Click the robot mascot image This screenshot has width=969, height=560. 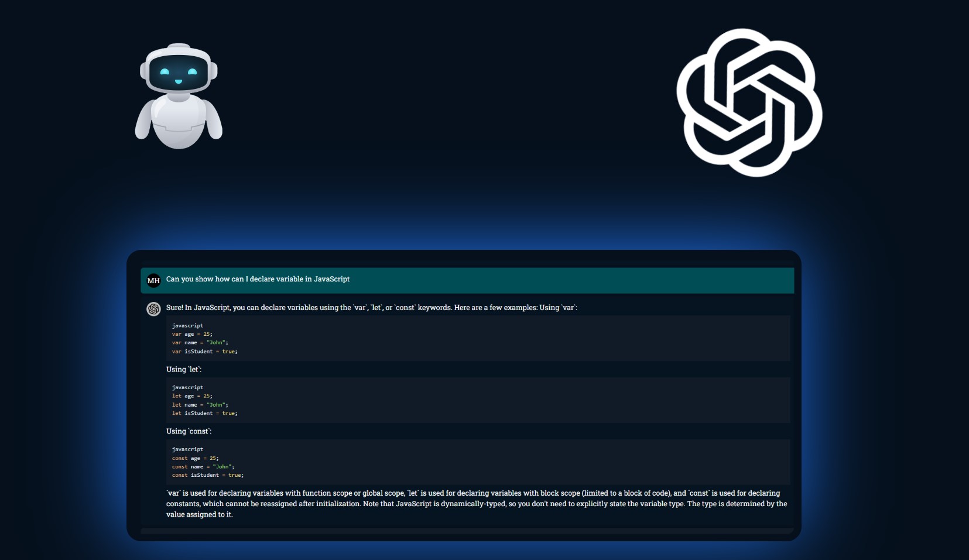point(179,96)
